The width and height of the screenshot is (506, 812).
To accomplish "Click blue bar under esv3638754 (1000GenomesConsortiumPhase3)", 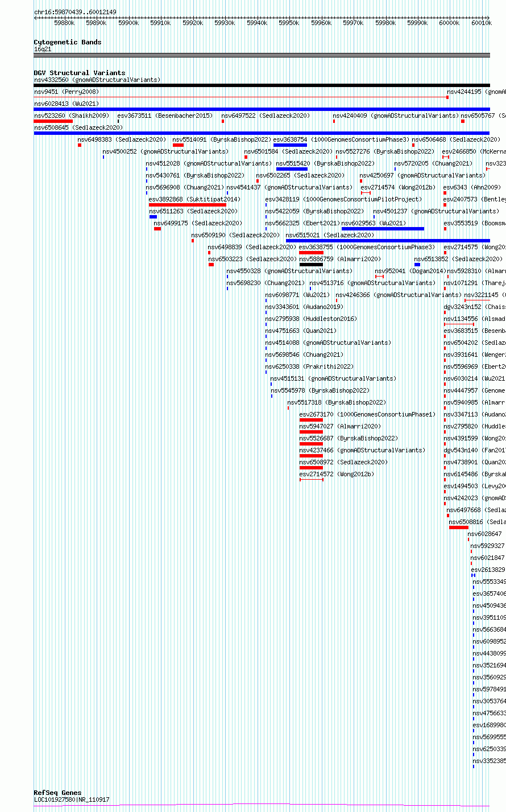I will tap(290, 145).
